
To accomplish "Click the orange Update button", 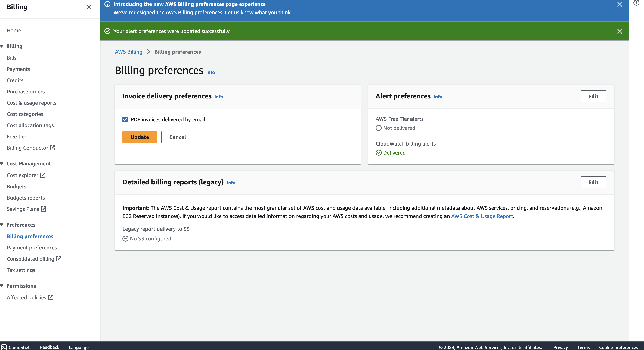I will pyautogui.click(x=140, y=137).
